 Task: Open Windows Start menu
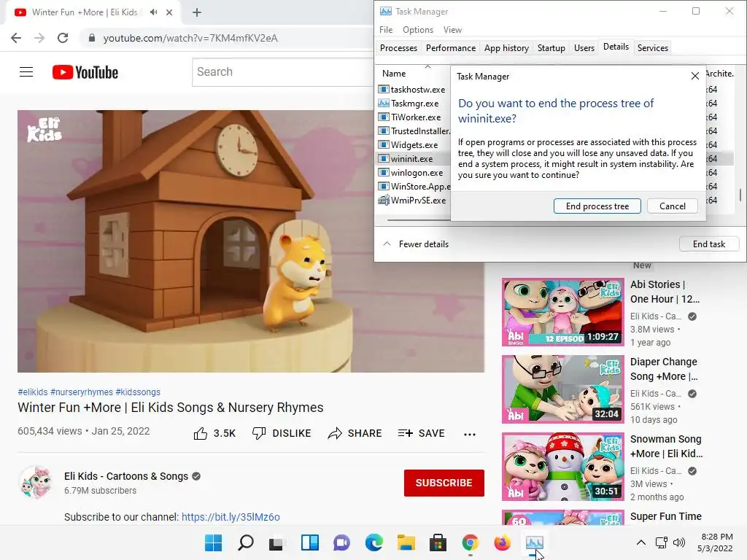click(213, 542)
